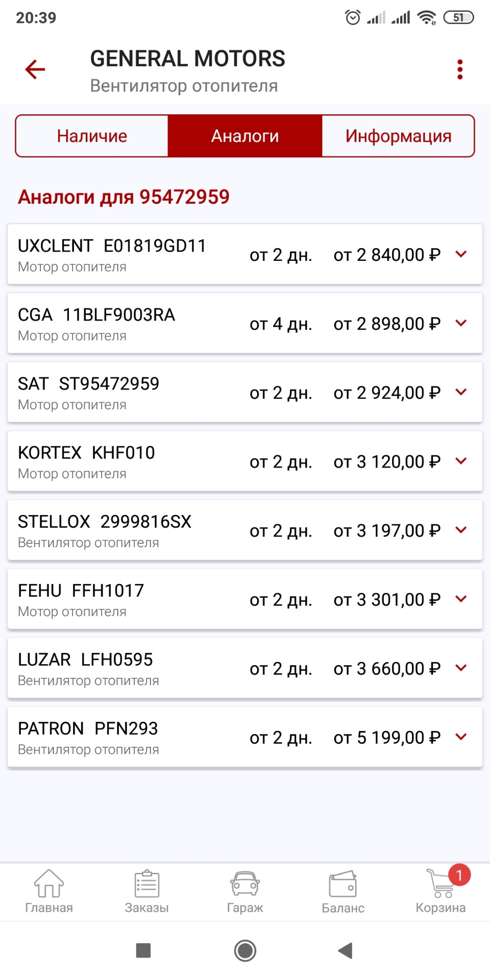
Task: Open the Главная home icon
Action: (49, 892)
